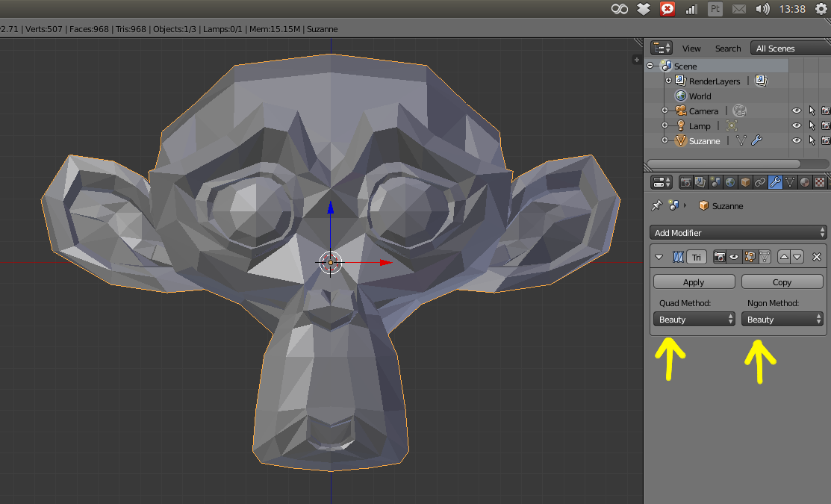Toggle Lamp selectability arrow in outliner

(x=812, y=125)
